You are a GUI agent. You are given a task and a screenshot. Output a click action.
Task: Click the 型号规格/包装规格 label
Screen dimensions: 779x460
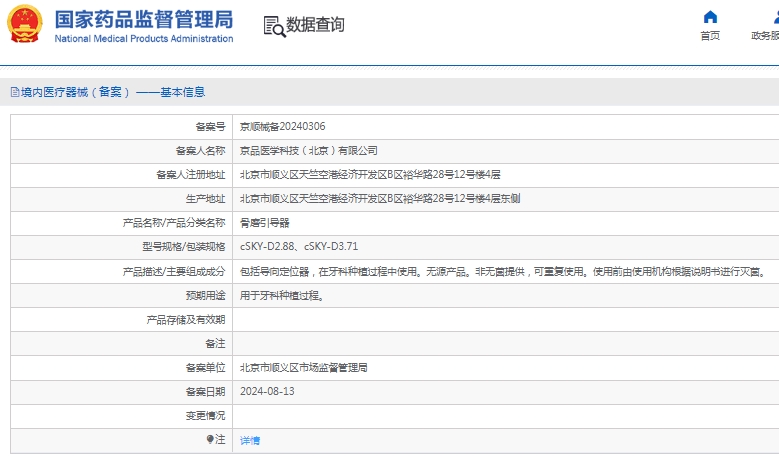[184, 246]
